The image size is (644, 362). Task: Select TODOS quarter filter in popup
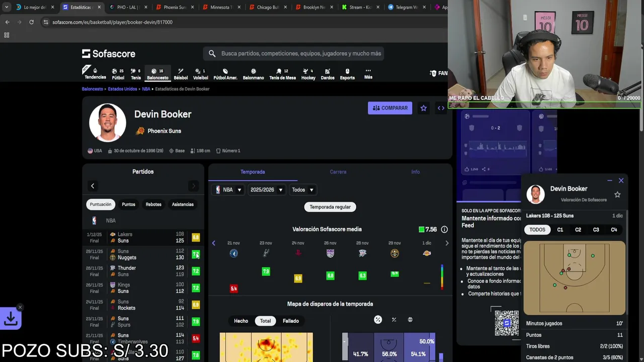(537, 230)
